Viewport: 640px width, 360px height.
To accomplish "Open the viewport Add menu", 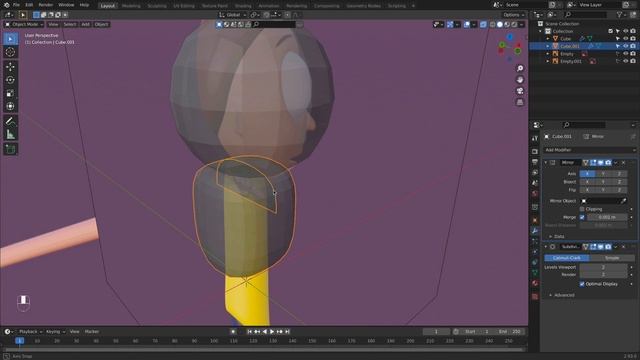I will point(85,24).
